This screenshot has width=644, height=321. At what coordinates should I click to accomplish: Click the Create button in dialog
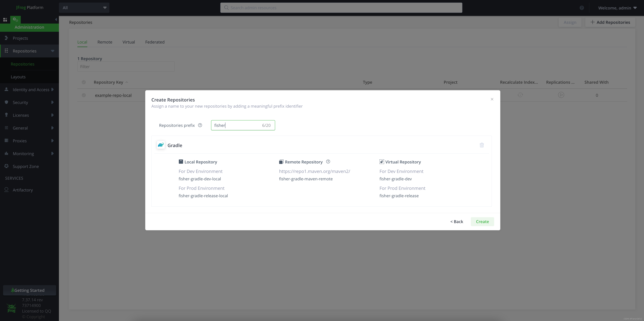(x=482, y=222)
